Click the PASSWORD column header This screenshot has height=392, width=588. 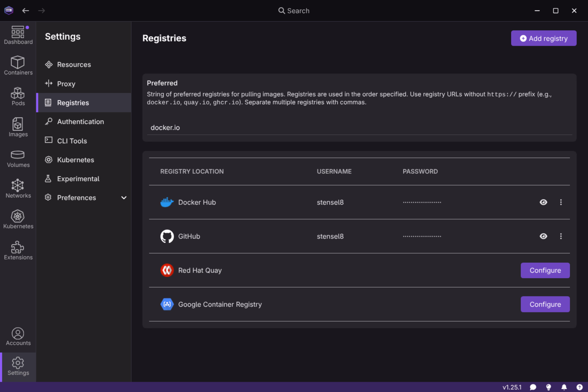click(420, 171)
